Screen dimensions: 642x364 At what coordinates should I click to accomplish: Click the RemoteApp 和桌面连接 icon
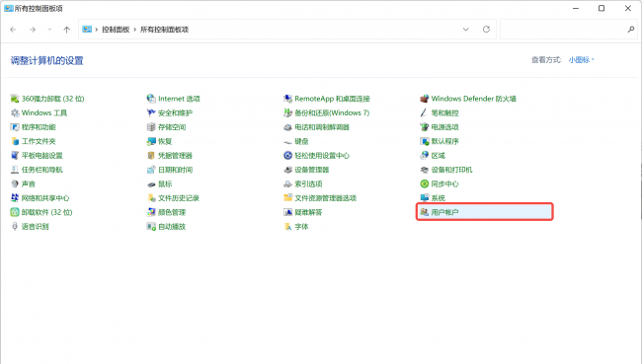click(287, 99)
